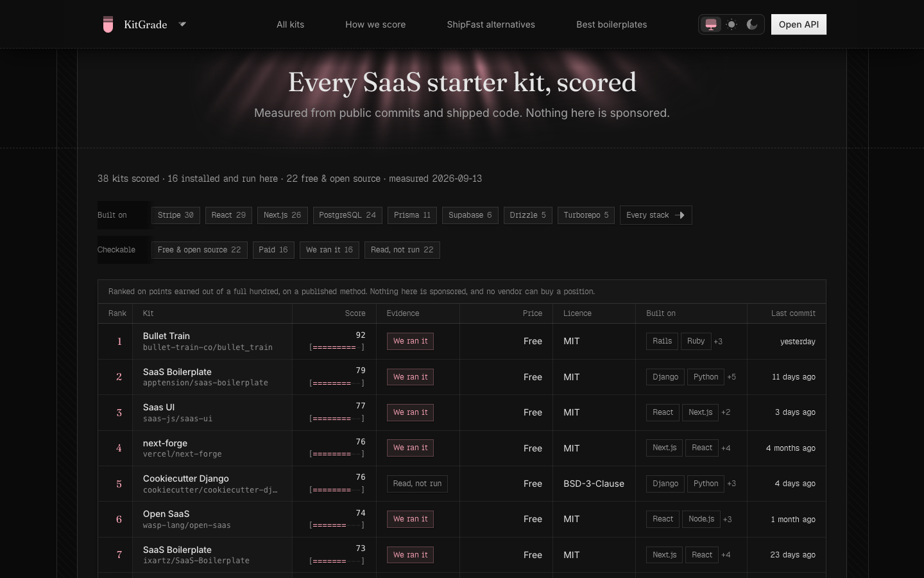Expand the +2 tags on Saas UI
924x578 pixels.
pos(726,412)
